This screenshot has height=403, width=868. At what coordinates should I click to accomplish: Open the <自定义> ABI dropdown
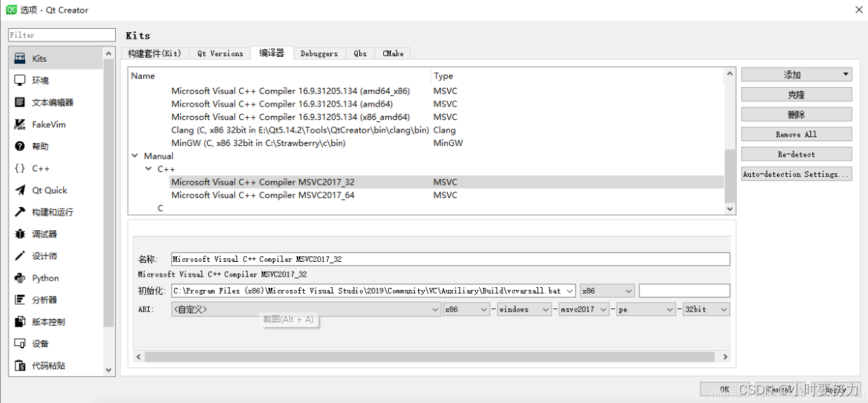tap(306, 309)
